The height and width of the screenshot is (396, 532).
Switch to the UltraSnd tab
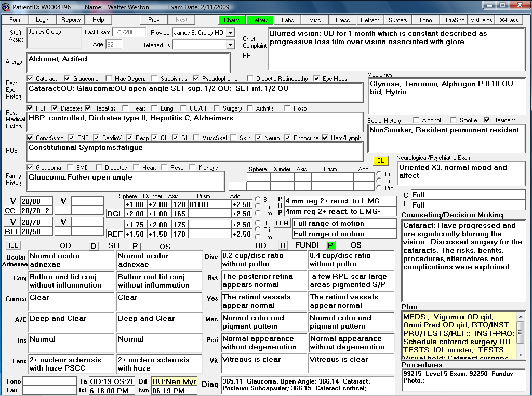pyautogui.click(x=454, y=20)
